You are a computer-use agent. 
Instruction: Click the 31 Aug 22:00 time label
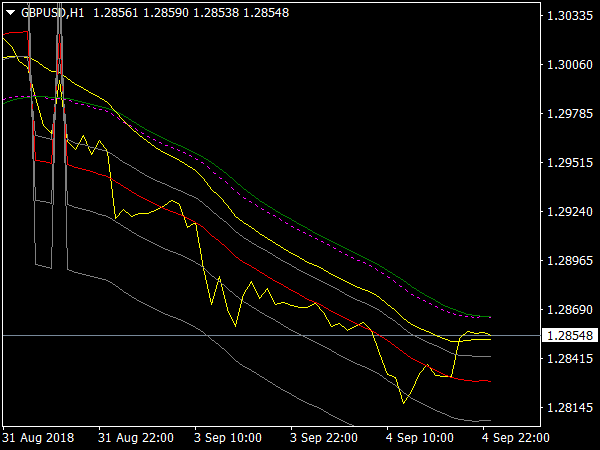136,437
